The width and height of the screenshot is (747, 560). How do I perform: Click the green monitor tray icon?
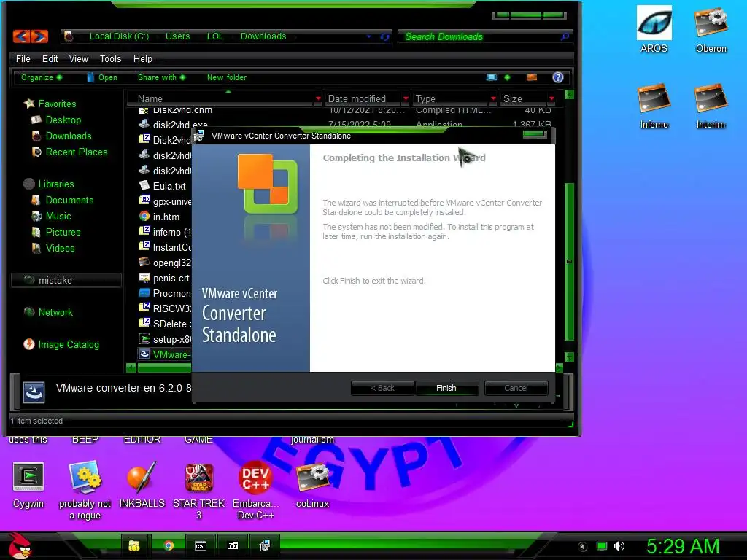pos(602,546)
